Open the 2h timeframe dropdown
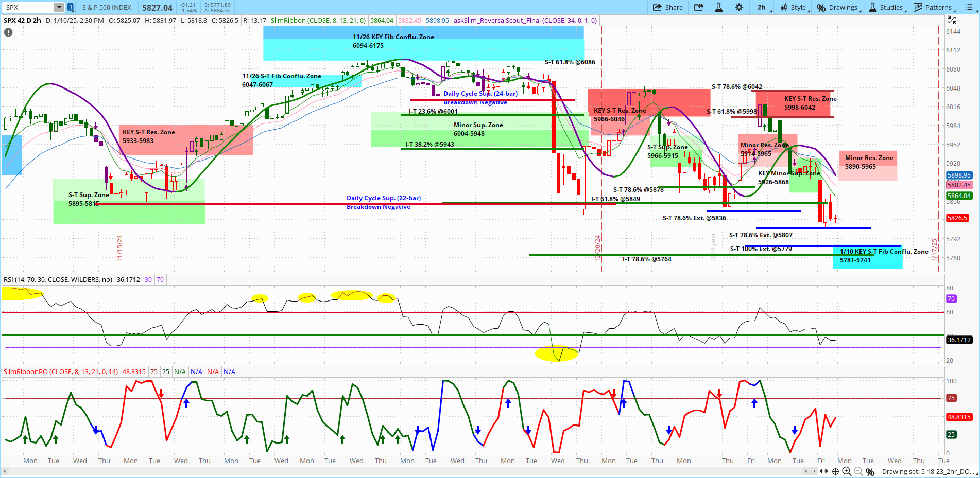The width and height of the screenshot is (980, 478). (x=762, y=7)
